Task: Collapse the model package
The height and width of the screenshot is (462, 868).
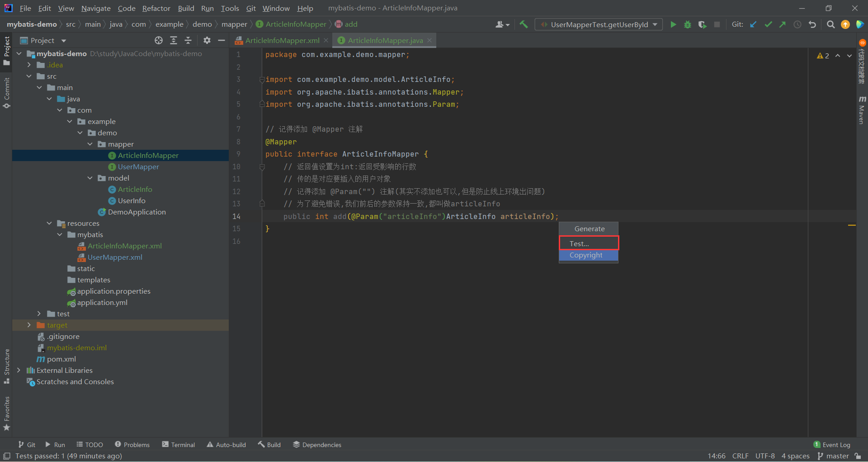Action: click(x=90, y=178)
